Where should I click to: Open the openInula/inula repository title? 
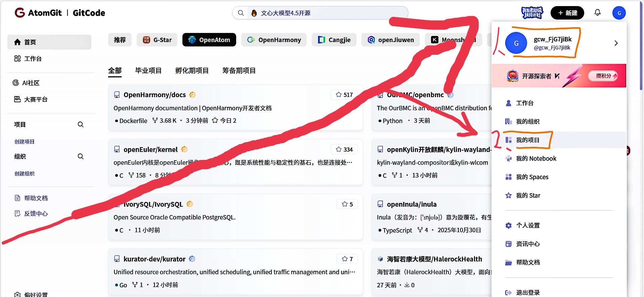412,204
